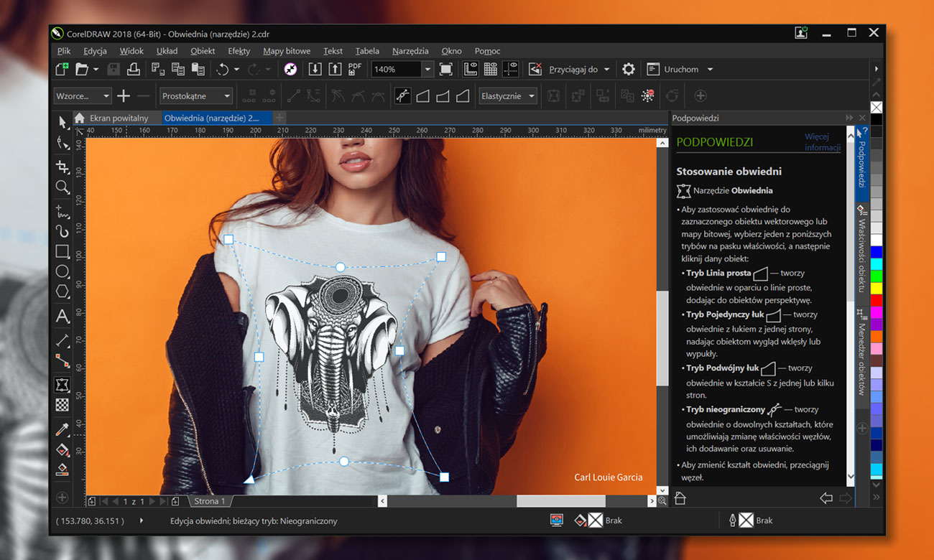
Task: Select the Zoom magnifier tool
Action: 63,187
